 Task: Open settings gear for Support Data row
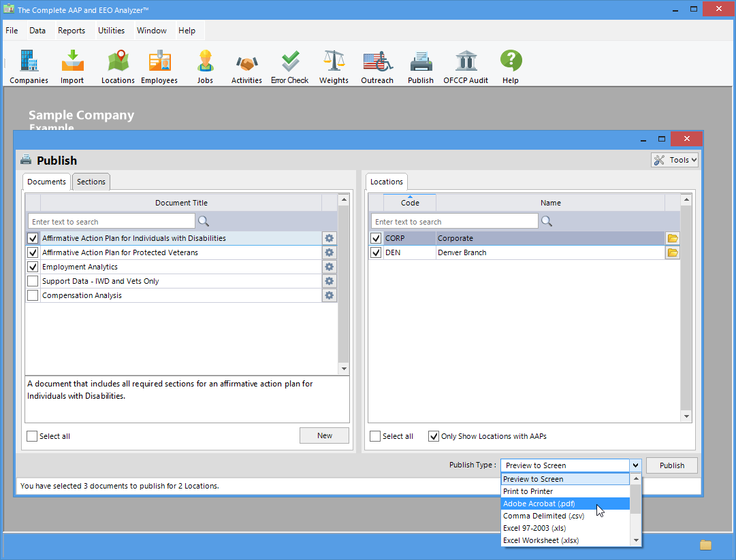pos(330,281)
